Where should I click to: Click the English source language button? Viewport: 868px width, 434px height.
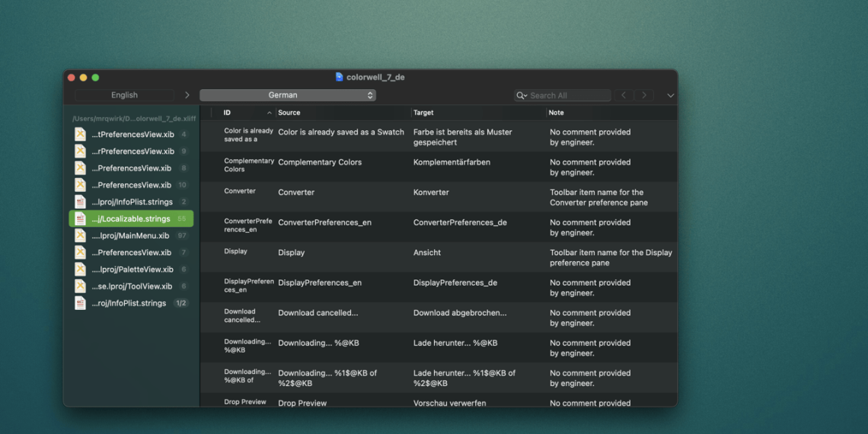click(124, 95)
